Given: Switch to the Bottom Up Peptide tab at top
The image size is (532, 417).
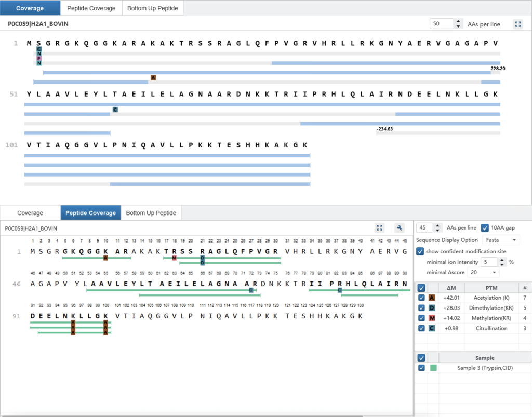Looking at the screenshot, I should [152, 8].
